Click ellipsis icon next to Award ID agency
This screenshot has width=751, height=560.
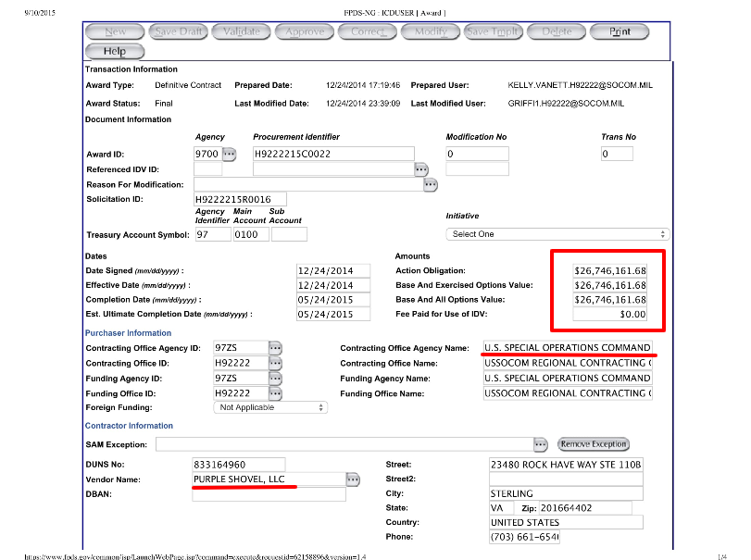pyautogui.click(x=230, y=154)
